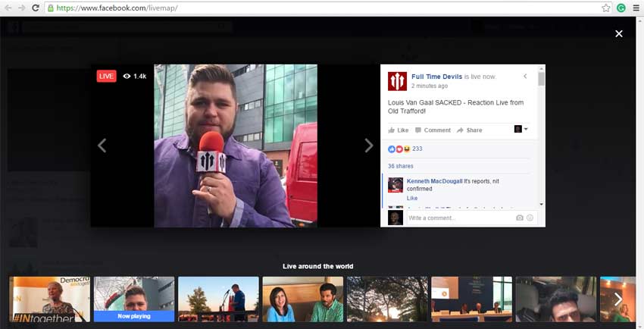
Task: Click the main live video player
Action: click(236, 146)
